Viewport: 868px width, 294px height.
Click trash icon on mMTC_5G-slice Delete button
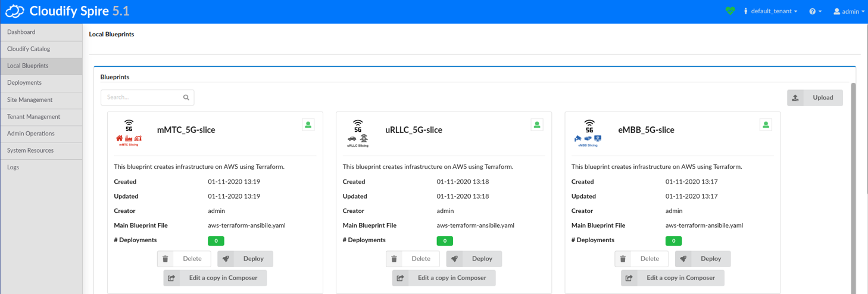(166, 259)
